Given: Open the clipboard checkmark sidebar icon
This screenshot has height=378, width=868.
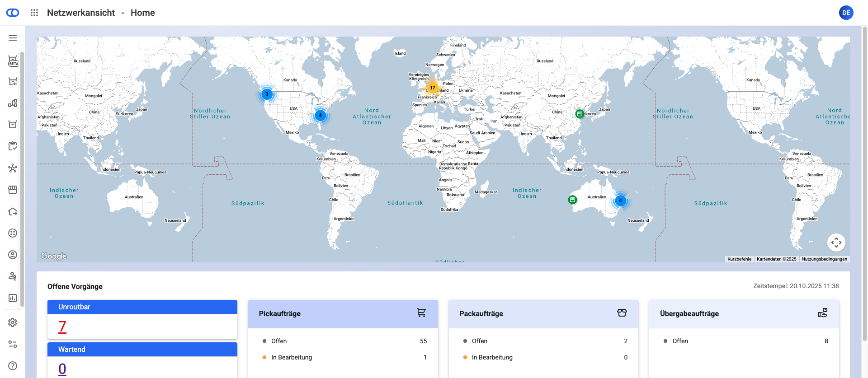Looking at the screenshot, I should pos(13,146).
